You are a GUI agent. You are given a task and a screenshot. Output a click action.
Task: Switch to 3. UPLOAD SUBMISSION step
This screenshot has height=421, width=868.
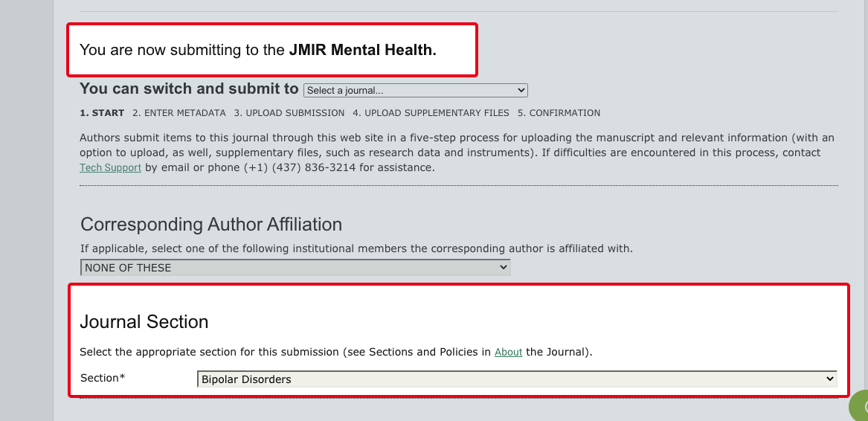click(289, 113)
